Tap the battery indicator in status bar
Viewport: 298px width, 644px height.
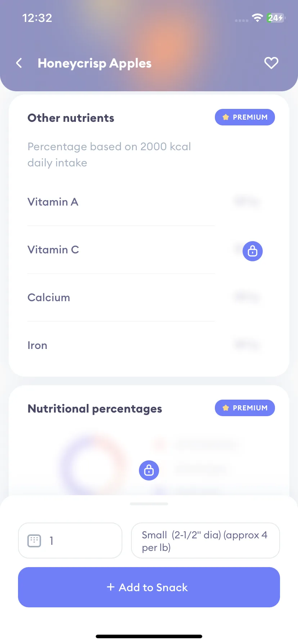276,18
